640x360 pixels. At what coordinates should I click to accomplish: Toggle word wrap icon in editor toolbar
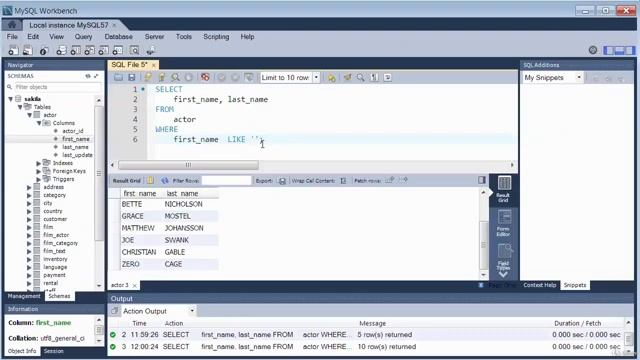point(387,78)
